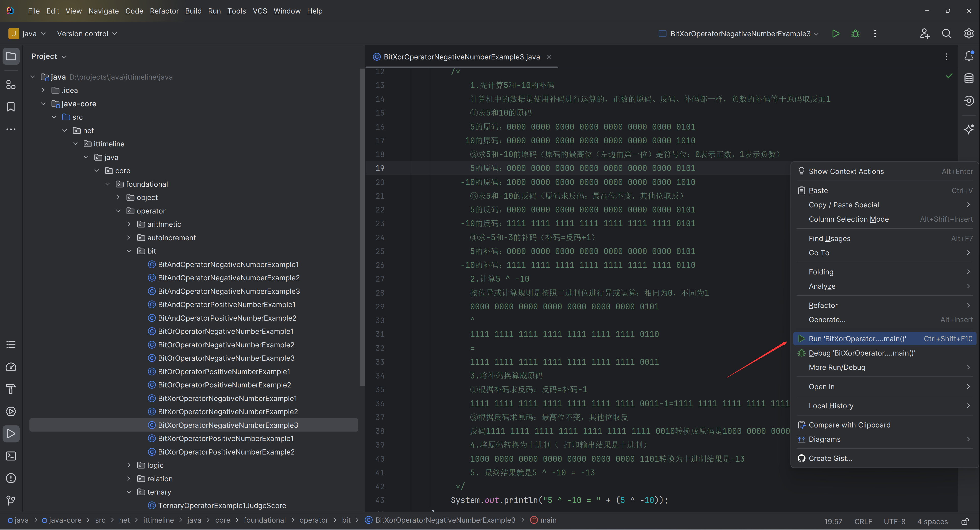This screenshot has height=530, width=980.
Task: Open the VCS menu
Action: coord(260,11)
